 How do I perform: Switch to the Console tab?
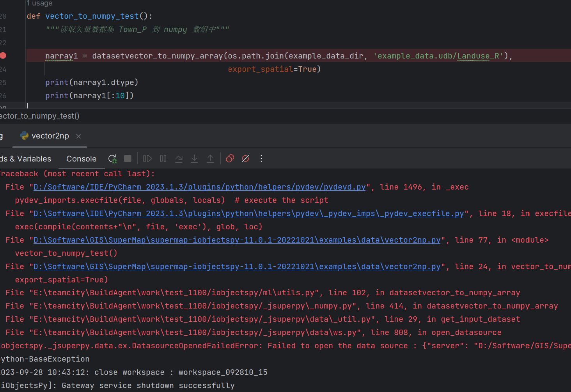[x=81, y=159]
